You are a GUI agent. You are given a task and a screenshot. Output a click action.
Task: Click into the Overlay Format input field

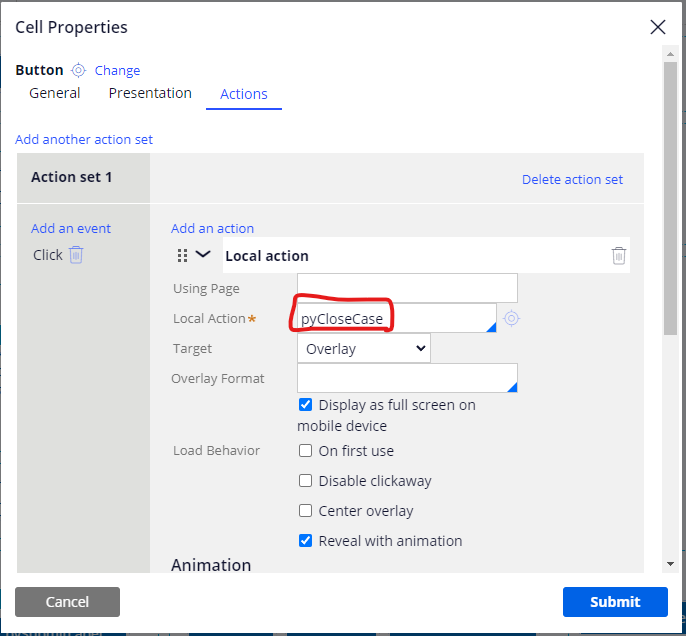(407, 378)
